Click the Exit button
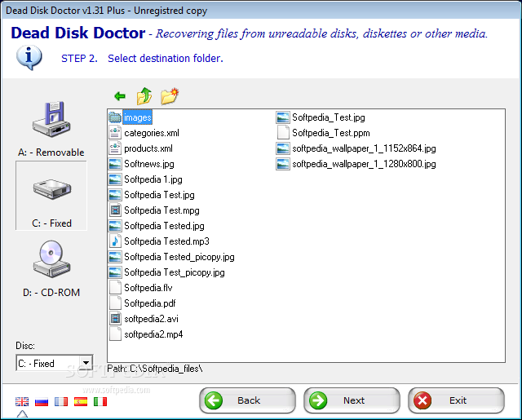 tap(456, 400)
